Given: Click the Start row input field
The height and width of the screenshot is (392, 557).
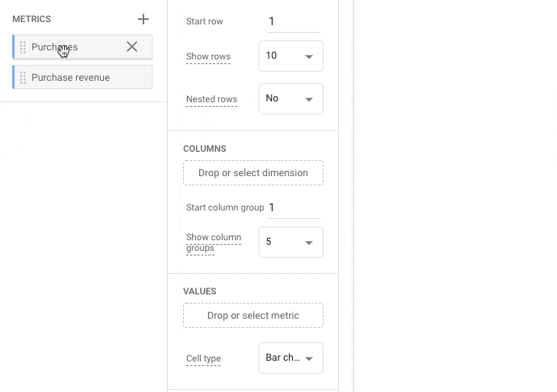Looking at the screenshot, I should [x=293, y=21].
